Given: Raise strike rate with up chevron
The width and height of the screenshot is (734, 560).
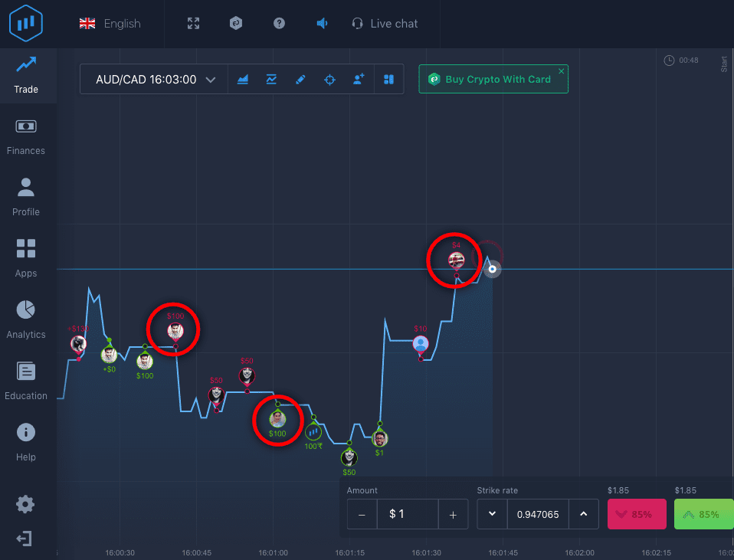Looking at the screenshot, I should pos(584,514).
